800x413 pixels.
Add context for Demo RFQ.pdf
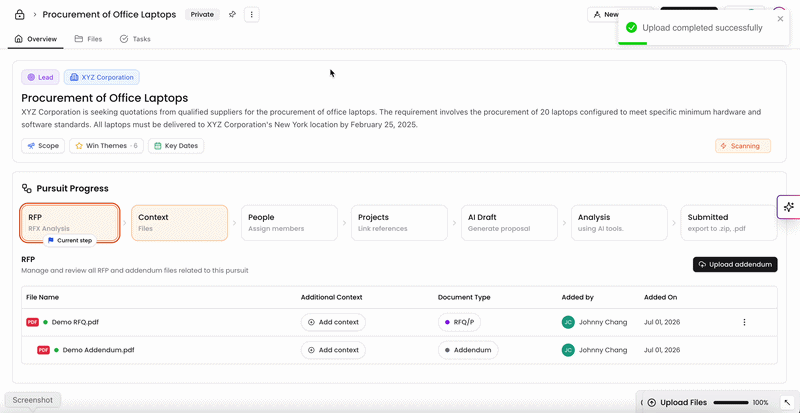point(333,322)
